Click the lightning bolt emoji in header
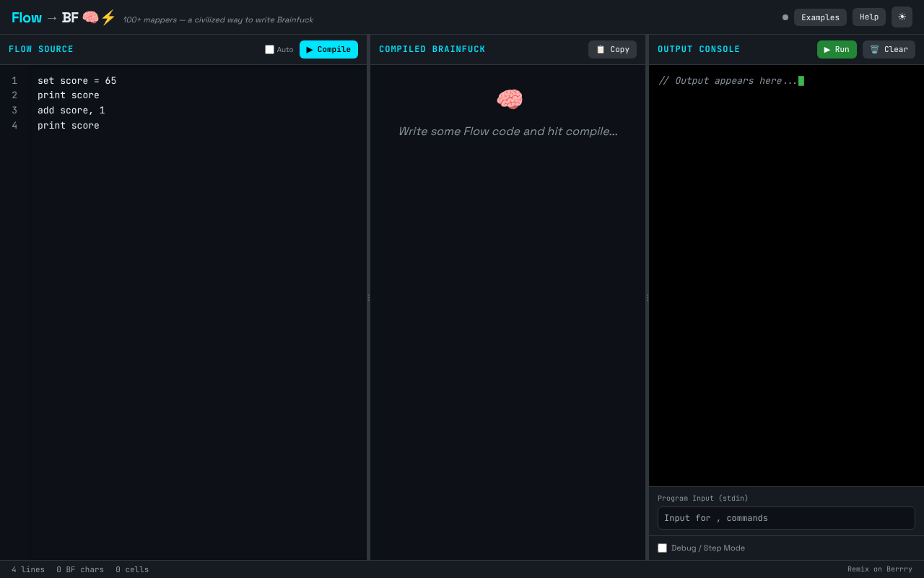This screenshot has height=578, width=924. pyautogui.click(x=108, y=17)
